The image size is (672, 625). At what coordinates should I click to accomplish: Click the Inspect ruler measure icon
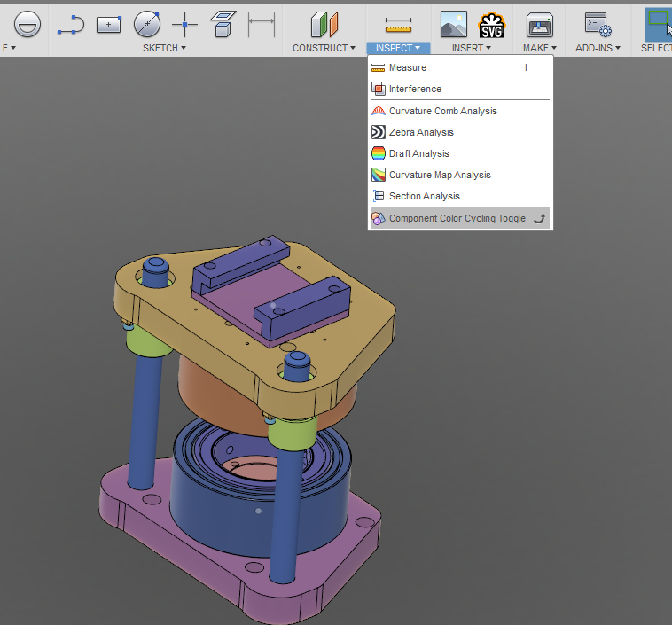[398, 26]
